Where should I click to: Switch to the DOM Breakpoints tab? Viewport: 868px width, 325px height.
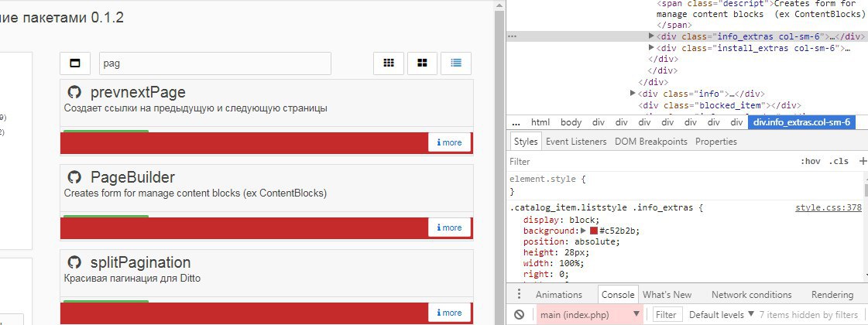(x=650, y=141)
